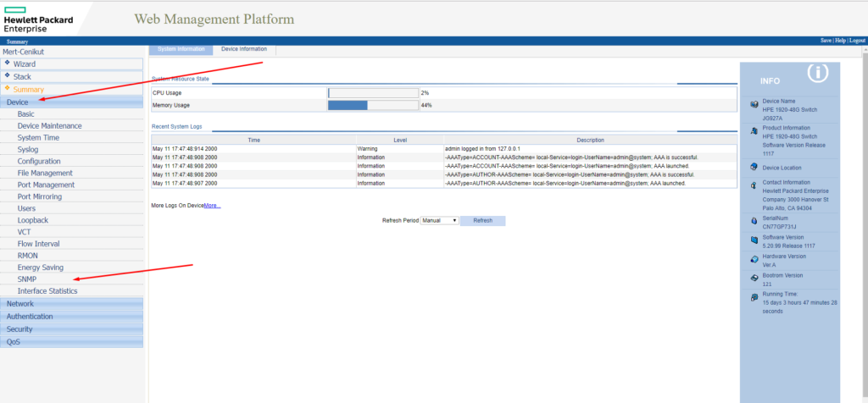Click 'admin logged in from 127.0.0.1' log entry
This screenshot has height=403, width=868.
[482, 149]
